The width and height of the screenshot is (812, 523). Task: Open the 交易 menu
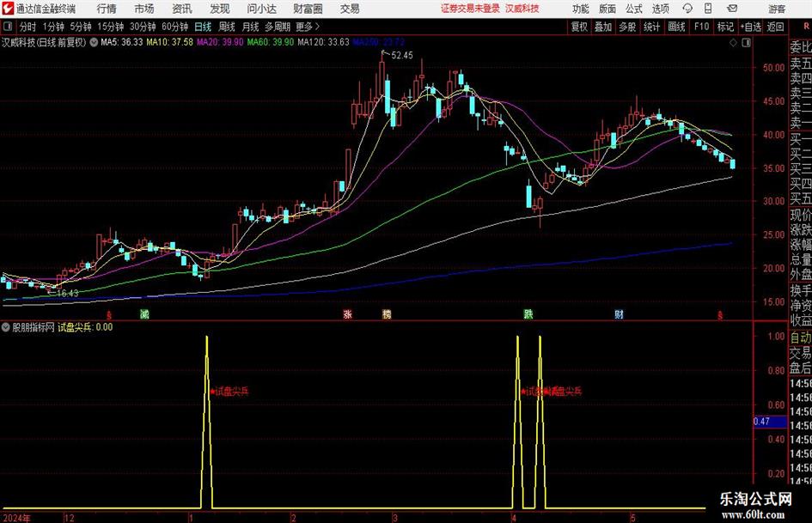pyautogui.click(x=350, y=9)
